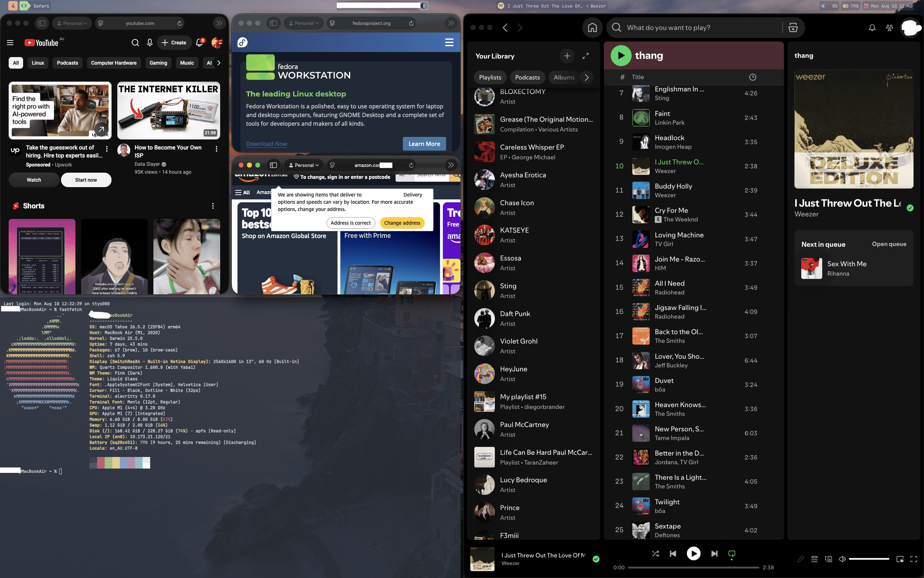Click Fedora Learn More button
The image size is (924, 578).
click(424, 144)
